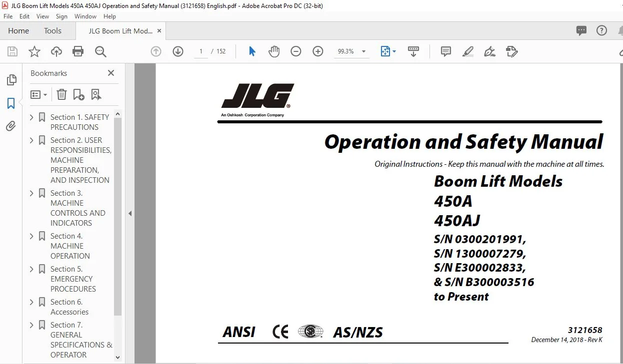This screenshot has height=364, width=623.
Task: Click the current page number field
Action: click(x=201, y=51)
